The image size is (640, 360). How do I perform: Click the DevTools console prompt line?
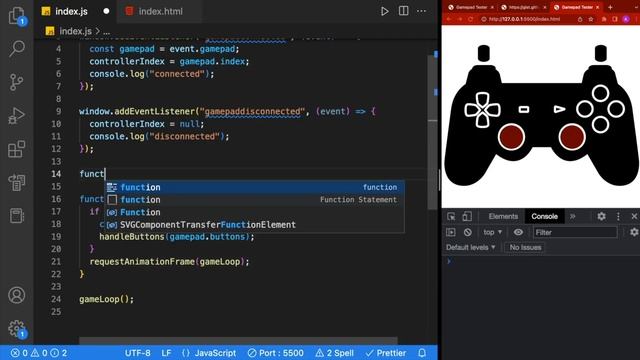[x=541, y=261]
